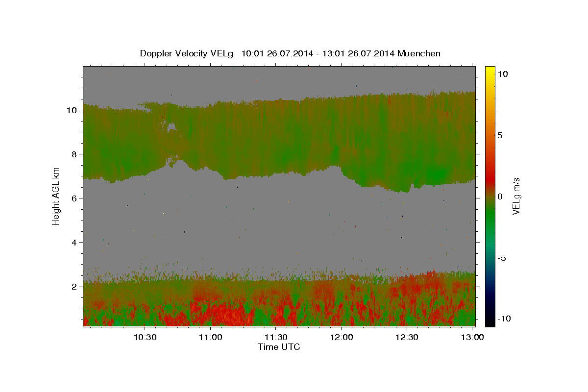
Task: Click the height axis label 6
Action: (74, 198)
